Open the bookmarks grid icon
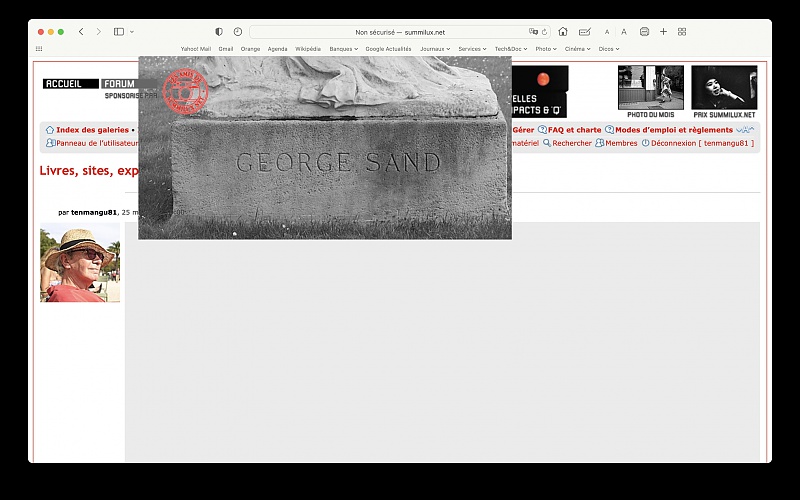800x500 pixels. click(39, 48)
